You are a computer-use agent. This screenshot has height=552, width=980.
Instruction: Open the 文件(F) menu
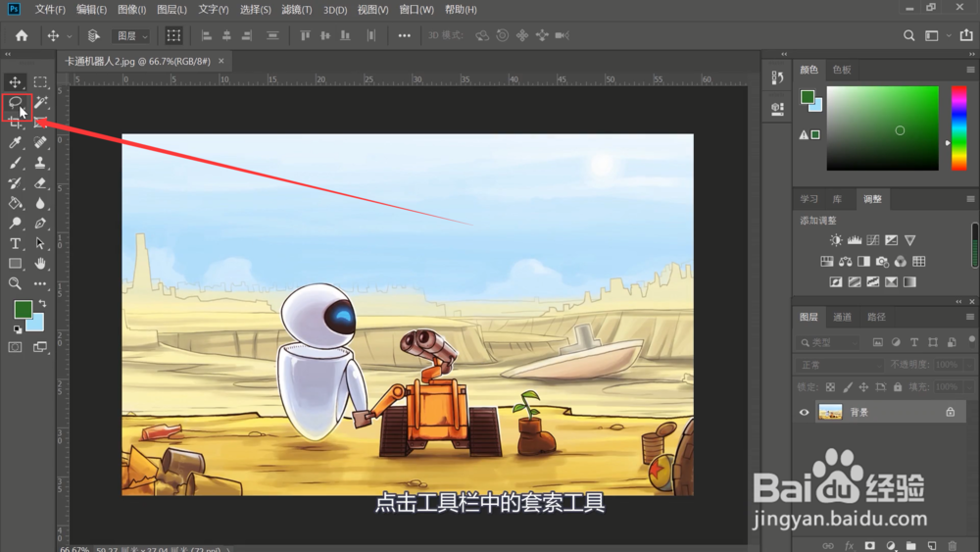[x=49, y=10]
